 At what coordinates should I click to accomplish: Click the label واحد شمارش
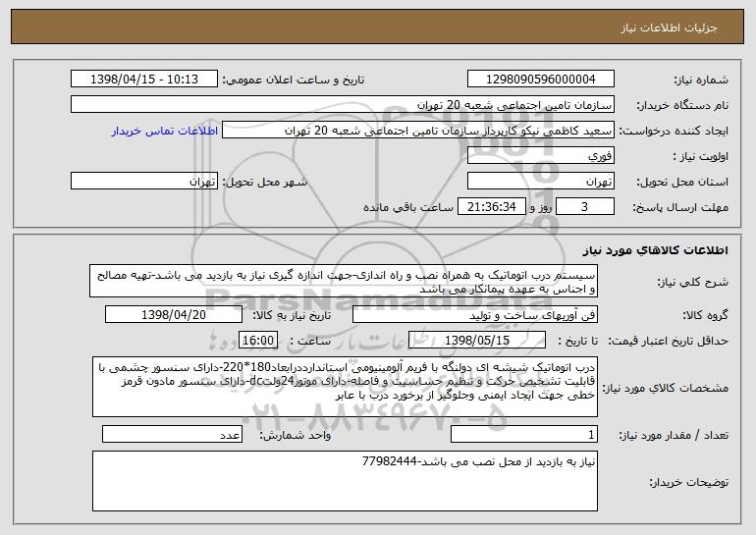tap(296, 435)
